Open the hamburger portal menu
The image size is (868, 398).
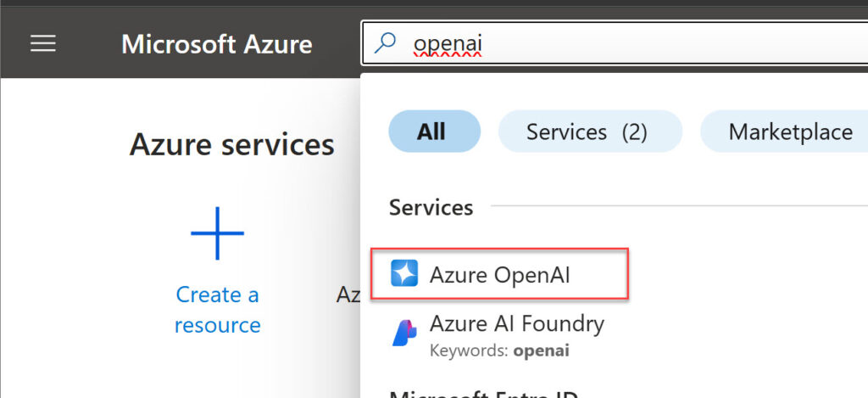point(43,43)
